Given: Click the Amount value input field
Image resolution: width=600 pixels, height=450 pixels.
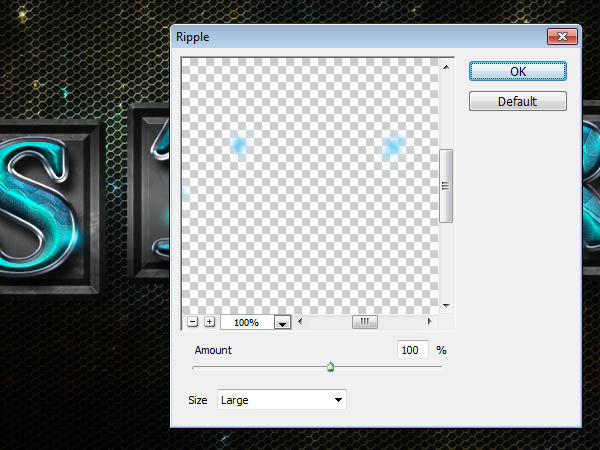Looking at the screenshot, I should pyautogui.click(x=412, y=350).
